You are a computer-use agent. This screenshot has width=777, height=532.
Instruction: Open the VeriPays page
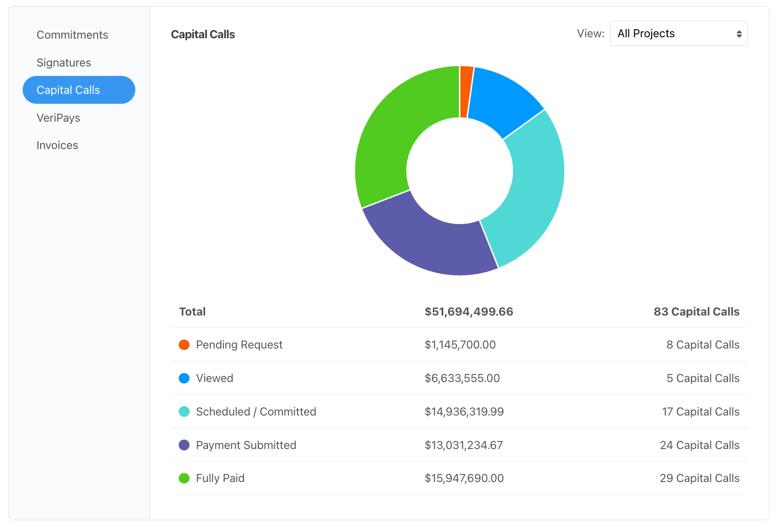(58, 117)
